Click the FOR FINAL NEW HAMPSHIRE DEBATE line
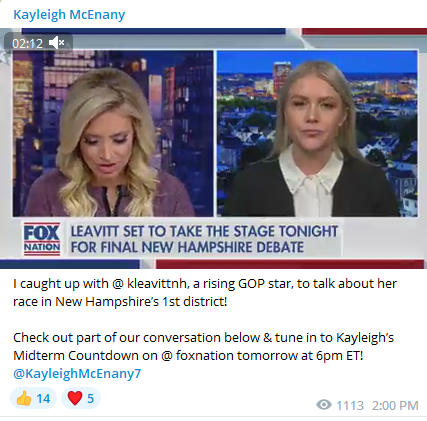 pyautogui.click(x=187, y=247)
